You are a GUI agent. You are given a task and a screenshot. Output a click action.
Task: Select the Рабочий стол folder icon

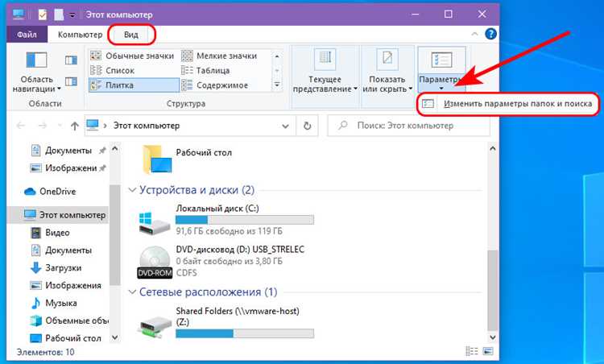tap(157, 159)
